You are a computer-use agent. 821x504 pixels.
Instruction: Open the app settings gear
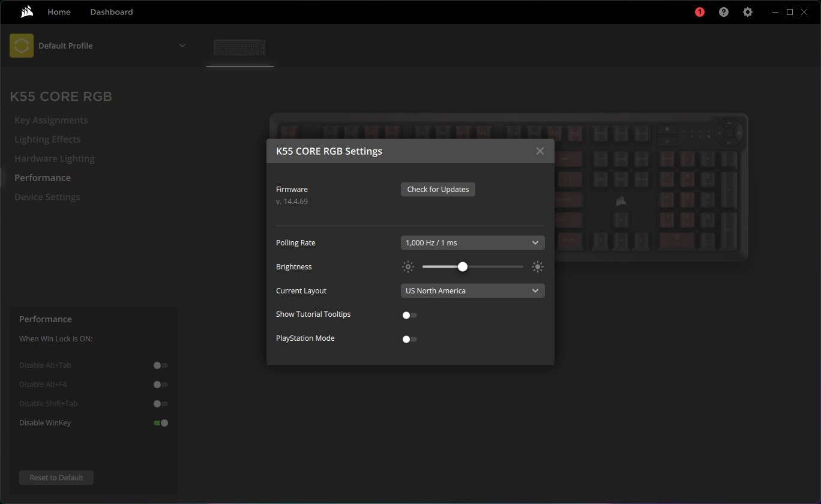(748, 12)
